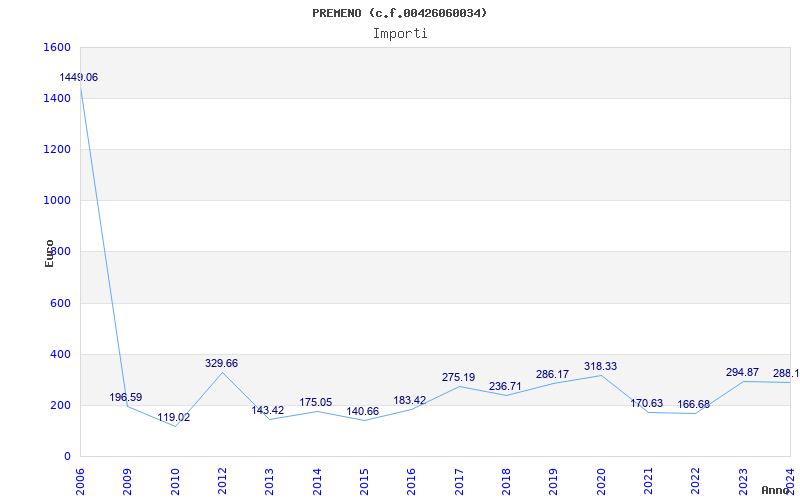This screenshot has height=500, width=800.
Task: Click the data label 170.63
Action: 646,404
